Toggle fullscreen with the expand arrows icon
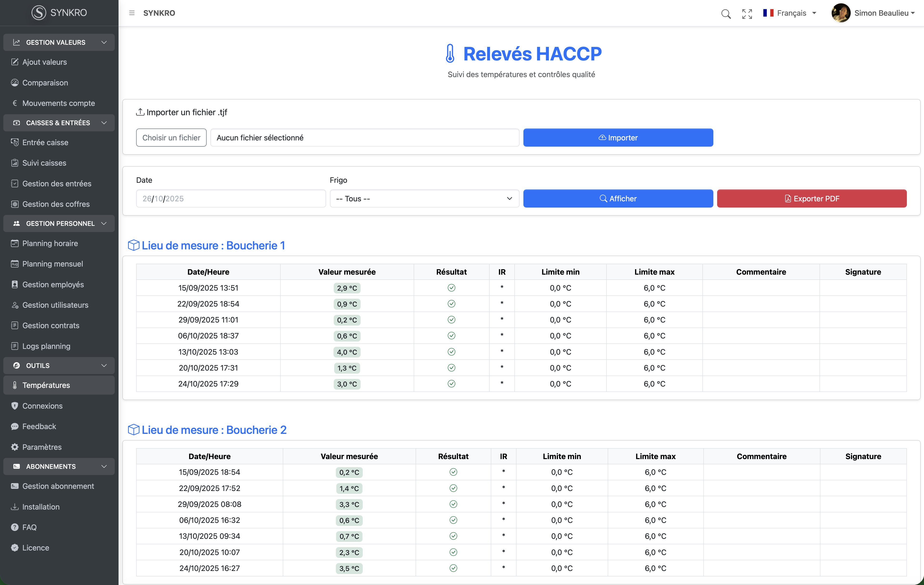The image size is (924, 585). (747, 14)
